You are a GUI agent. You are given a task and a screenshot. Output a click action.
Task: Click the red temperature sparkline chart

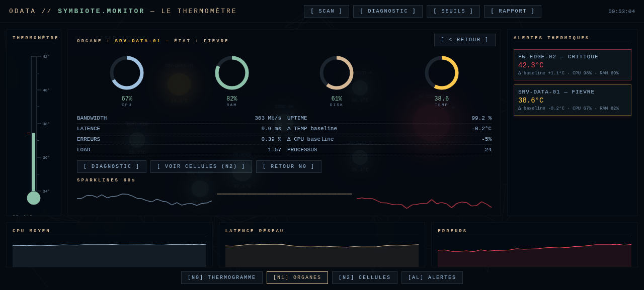424,203
